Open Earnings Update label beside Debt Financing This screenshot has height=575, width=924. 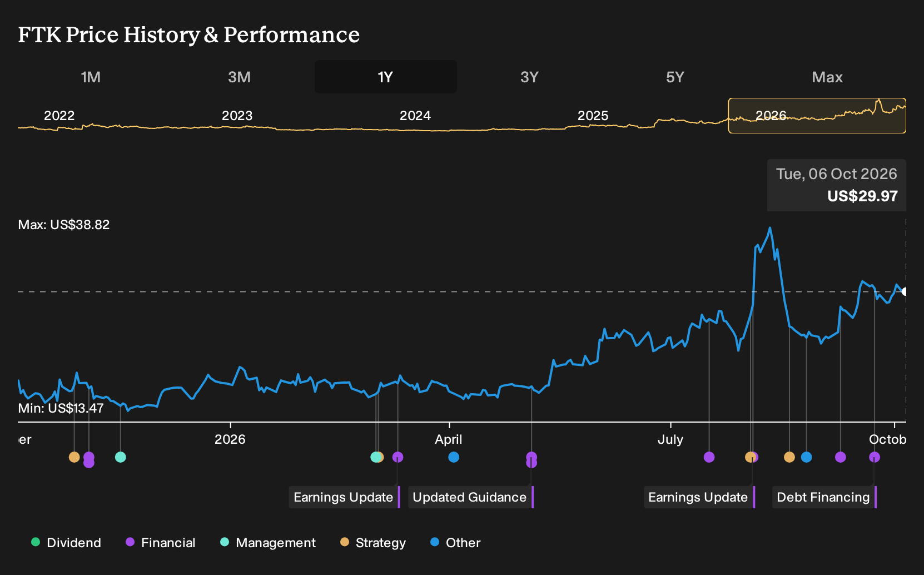coord(699,497)
